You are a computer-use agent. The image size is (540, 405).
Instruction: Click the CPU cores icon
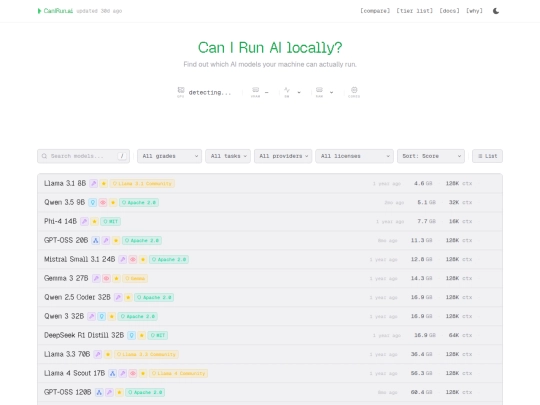(354, 90)
